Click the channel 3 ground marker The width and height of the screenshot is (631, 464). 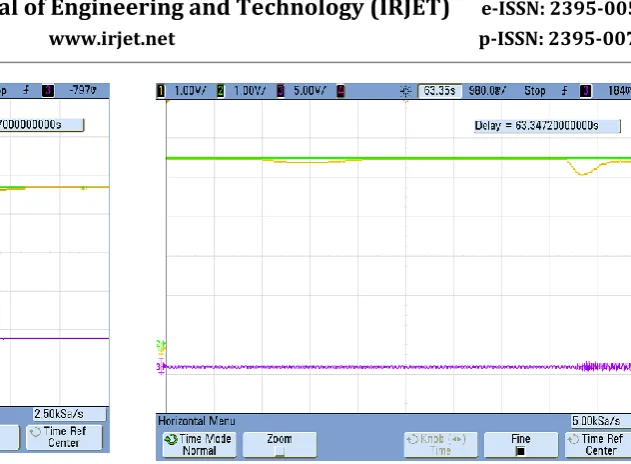pos(161,366)
